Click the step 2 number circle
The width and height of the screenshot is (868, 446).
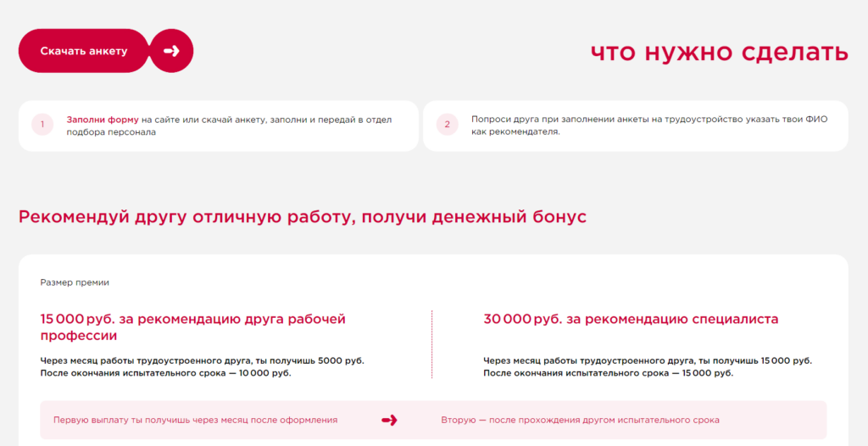(447, 125)
